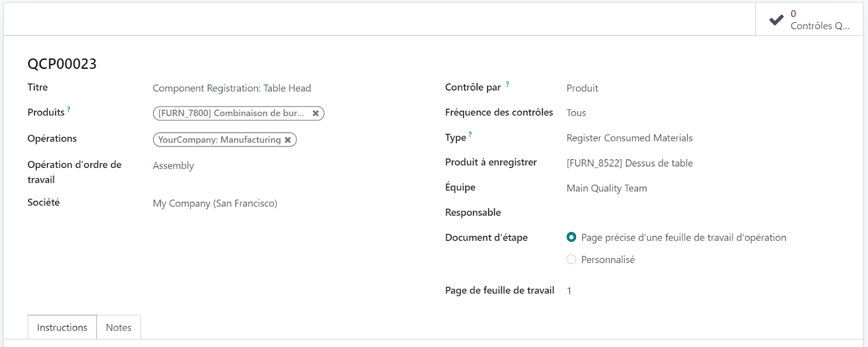
Task: Remove the YourCompany: Manufacturing operation tag
Action: tap(288, 140)
